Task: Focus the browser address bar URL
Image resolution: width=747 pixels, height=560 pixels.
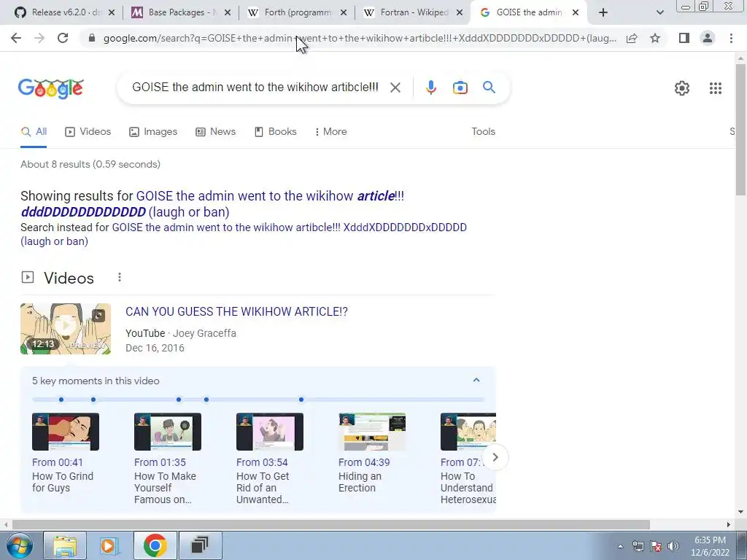Action: tap(360, 38)
